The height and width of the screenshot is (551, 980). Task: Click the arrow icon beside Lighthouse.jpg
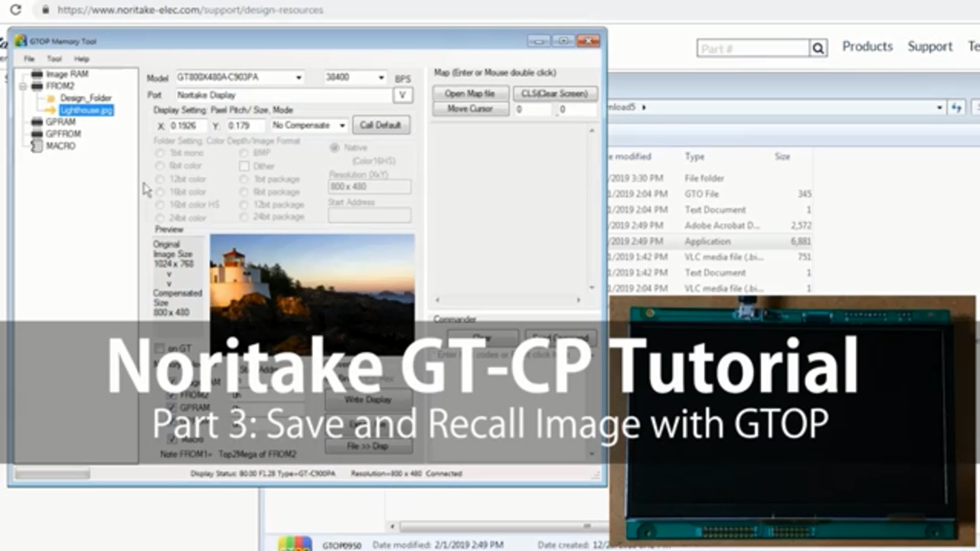click(x=51, y=110)
